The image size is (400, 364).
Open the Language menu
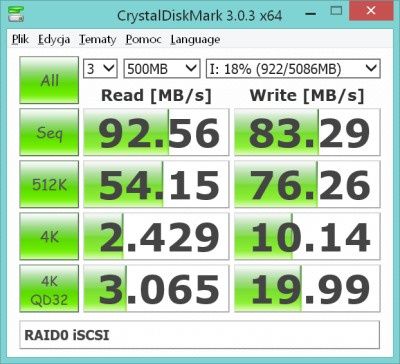pyautogui.click(x=195, y=39)
